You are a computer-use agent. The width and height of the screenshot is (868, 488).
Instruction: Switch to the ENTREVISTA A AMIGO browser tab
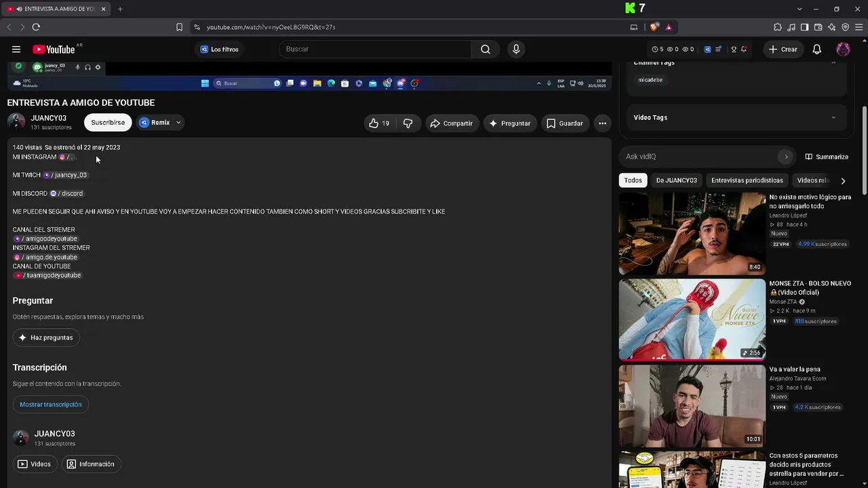[x=56, y=9]
